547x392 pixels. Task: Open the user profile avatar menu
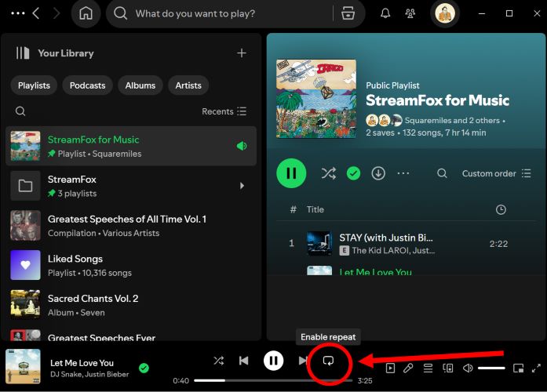(445, 13)
